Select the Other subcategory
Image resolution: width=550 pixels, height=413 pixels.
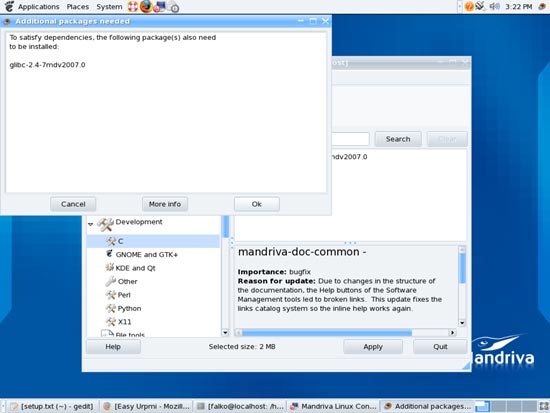coord(128,281)
